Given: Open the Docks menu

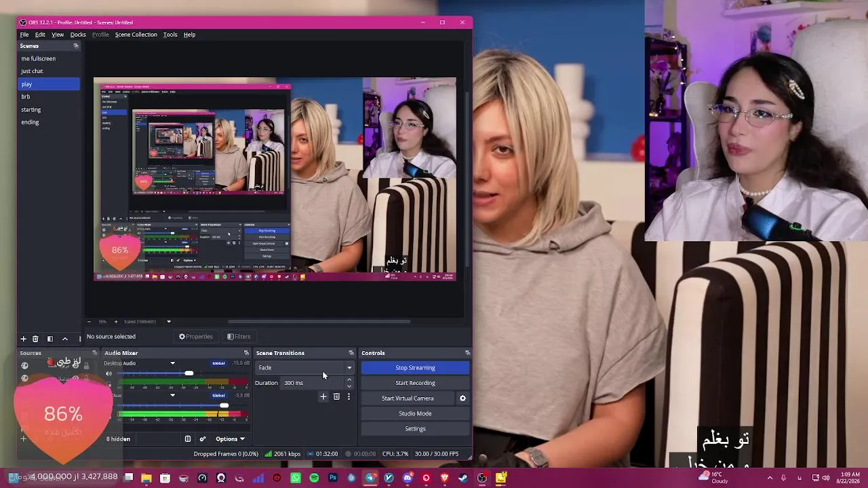Looking at the screenshot, I should coord(78,35).
